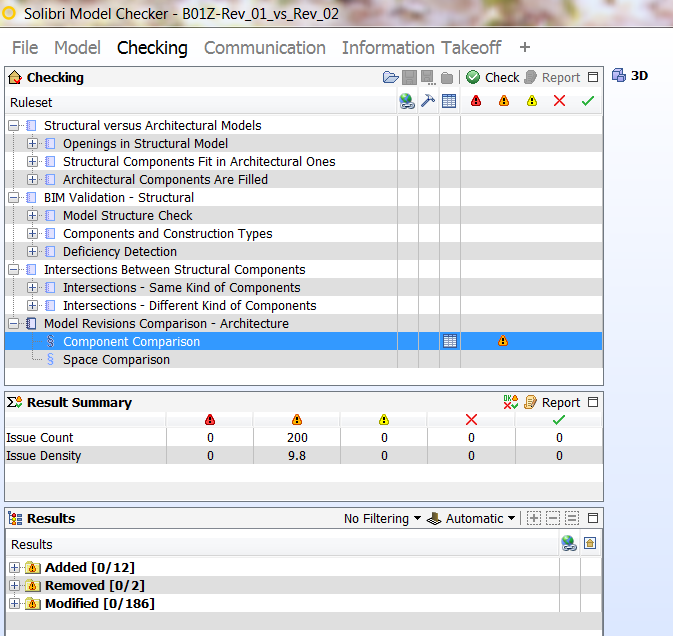Click the orange moderate severity icon in Ruleset header
673x636 pixels.
[504, 101]
